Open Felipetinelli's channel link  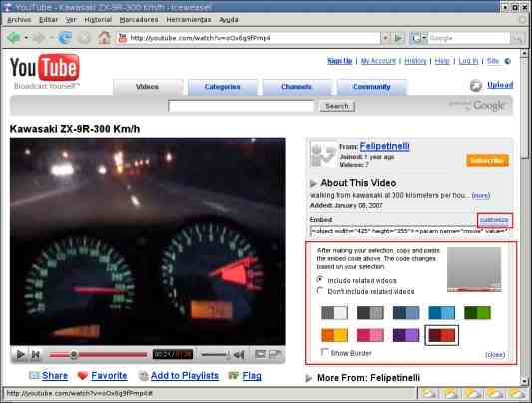point(384,146)
